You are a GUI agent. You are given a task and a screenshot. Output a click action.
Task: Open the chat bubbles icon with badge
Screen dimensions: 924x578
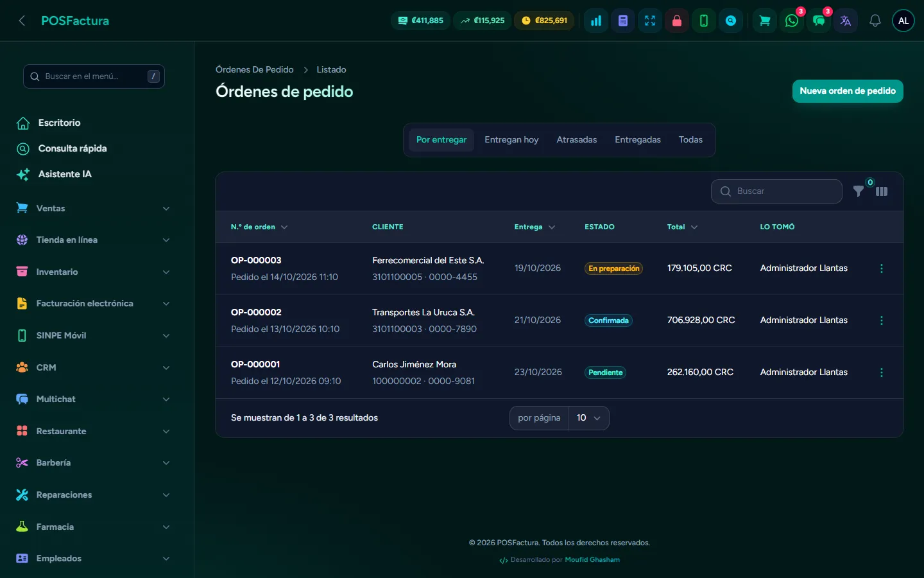[x=819, y=21]
